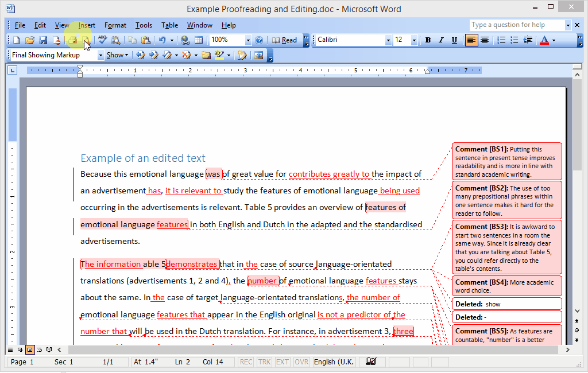
Task: Open the 100% zoom level dropdown
Action: pyautogui.click(x=248, y=40)
